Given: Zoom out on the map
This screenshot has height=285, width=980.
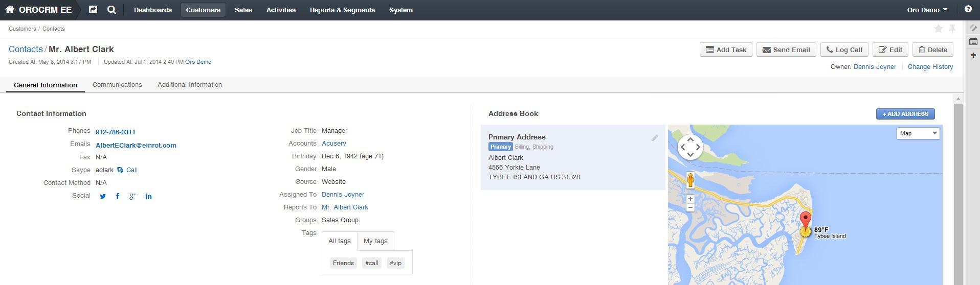Looking at the screenshot, I should click(x=690, y=207).
